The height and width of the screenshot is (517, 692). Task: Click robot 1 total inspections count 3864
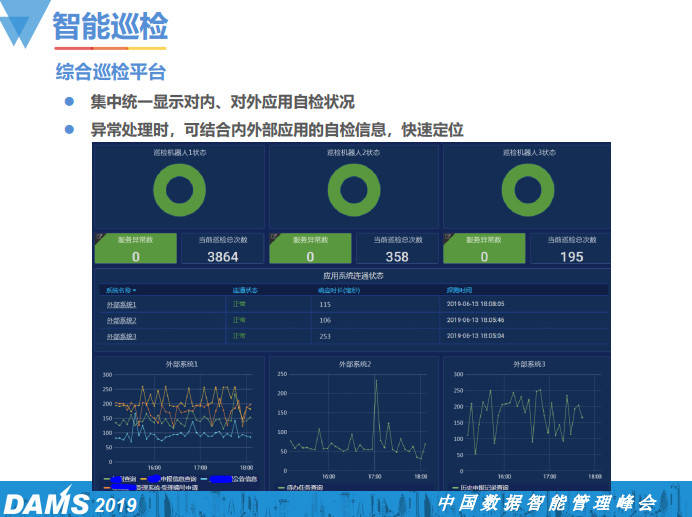(222, 257)
